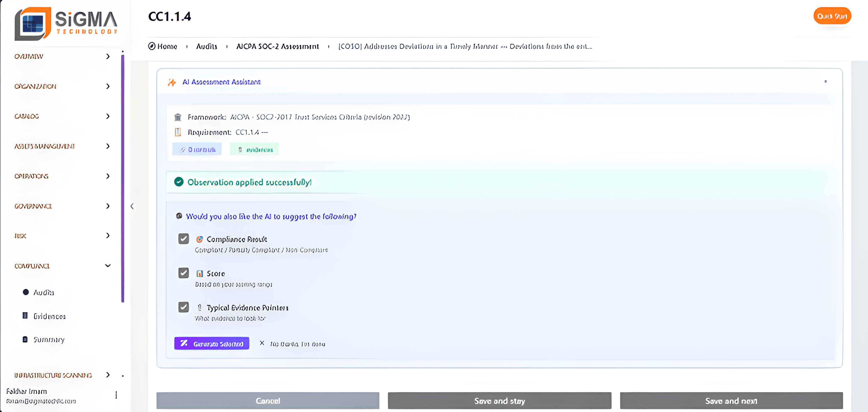This screenshot has height=412, width=868.
Task: Click the user name at sidebar bottom
Action: (27, 391)
